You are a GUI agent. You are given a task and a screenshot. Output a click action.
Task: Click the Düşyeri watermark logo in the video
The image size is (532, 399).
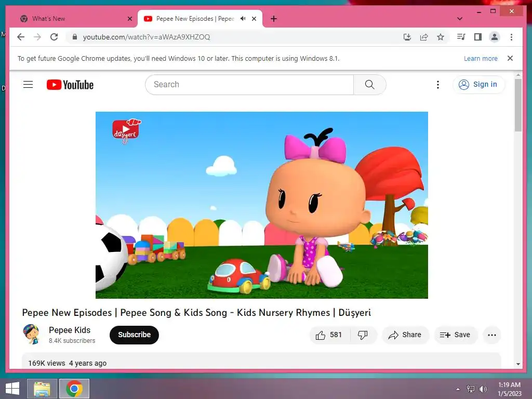pos(126,131)
